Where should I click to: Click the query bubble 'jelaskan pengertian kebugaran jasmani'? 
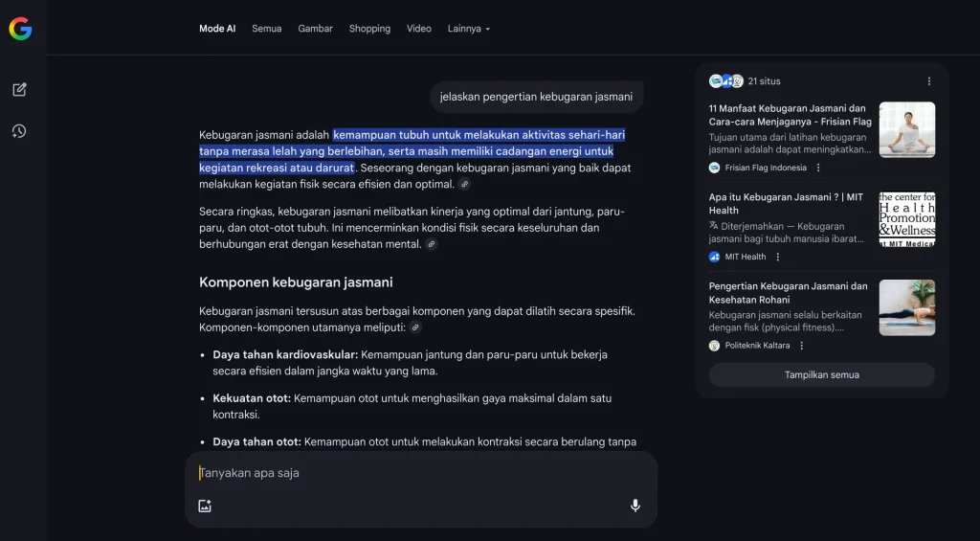point(536,97)
